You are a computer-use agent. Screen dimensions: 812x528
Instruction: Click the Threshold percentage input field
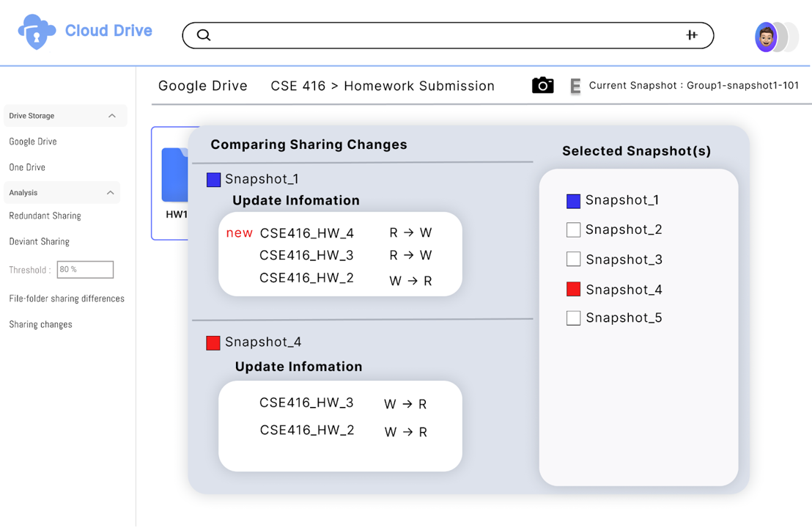tap(85, 269)
